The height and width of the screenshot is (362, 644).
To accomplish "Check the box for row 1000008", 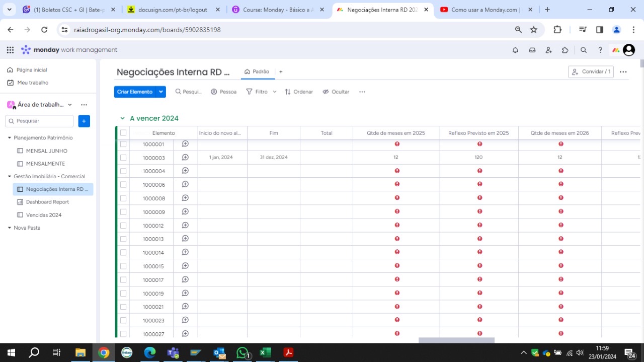I will pyautogui.click(x=123, y=198).
